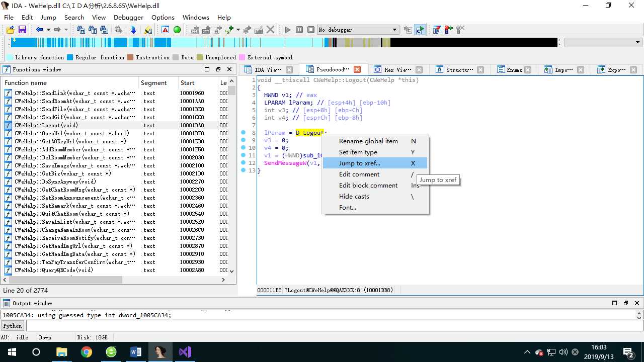Click the add breakpoint red-dot icon
Image resolution: width=644 pixels, height=362 pixels.
point(448,30)
